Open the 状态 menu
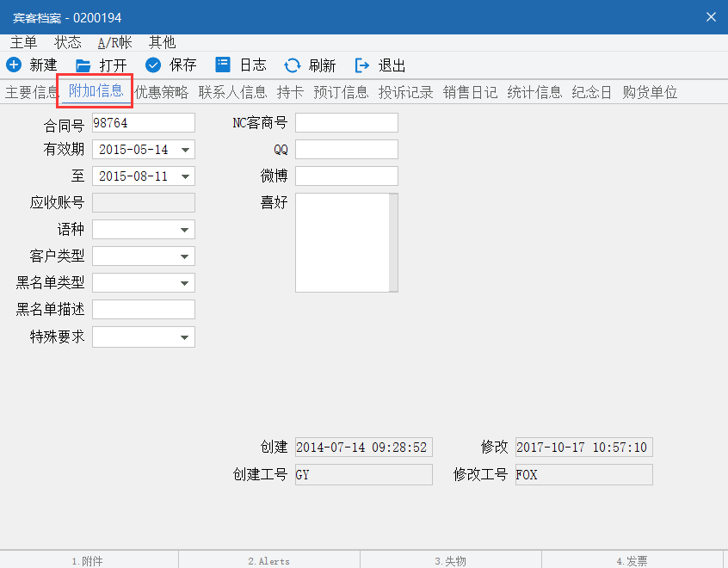The height and width of the screenshot is (568, 728). pyautogui.click(x=68, y=42)
